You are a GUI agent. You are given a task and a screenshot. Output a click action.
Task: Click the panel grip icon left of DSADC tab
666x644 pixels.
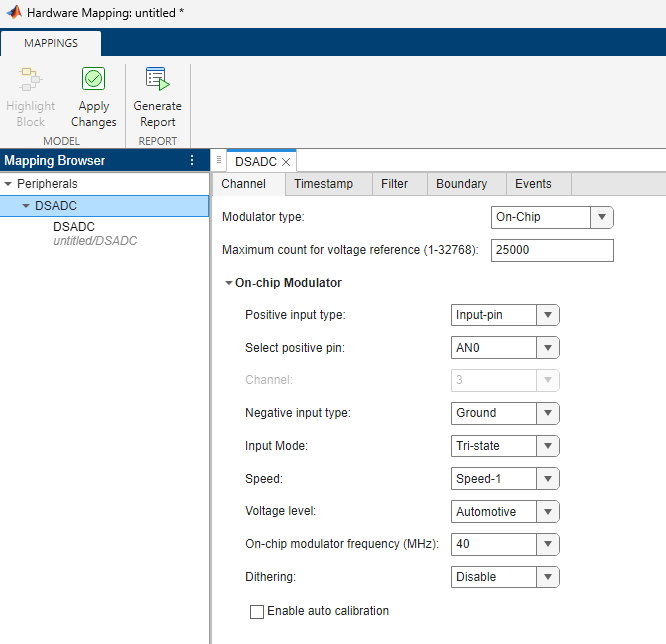[x=219, y=160]
